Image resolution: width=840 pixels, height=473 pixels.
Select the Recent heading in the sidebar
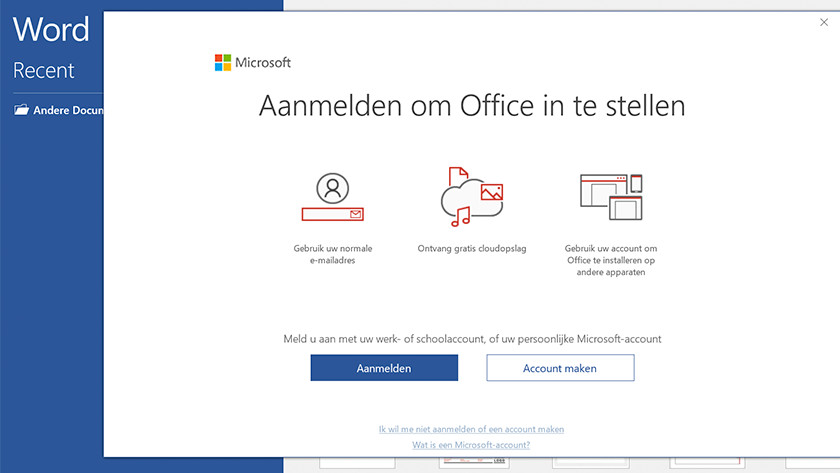coord(44,71)
